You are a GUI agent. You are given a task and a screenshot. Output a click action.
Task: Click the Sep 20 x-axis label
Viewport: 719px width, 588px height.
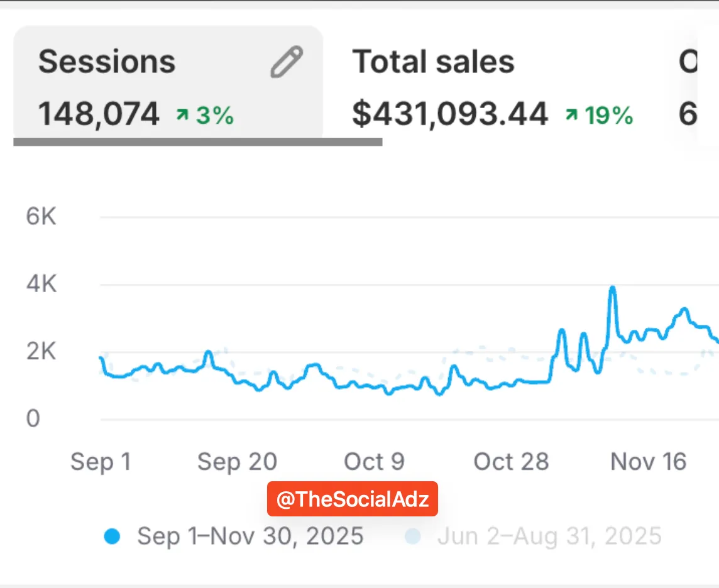click(237, 462)
